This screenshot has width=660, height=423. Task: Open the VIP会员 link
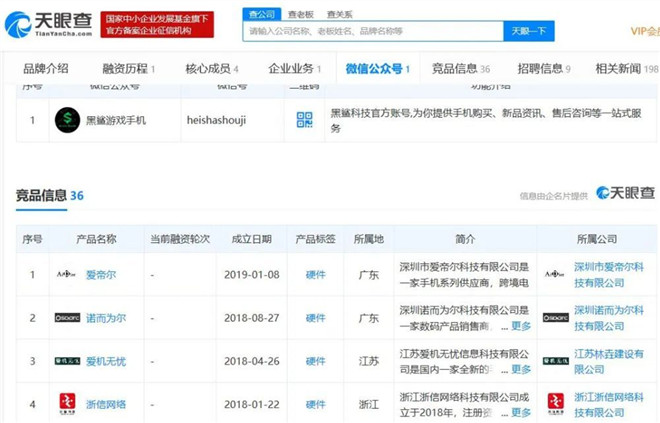645,31
